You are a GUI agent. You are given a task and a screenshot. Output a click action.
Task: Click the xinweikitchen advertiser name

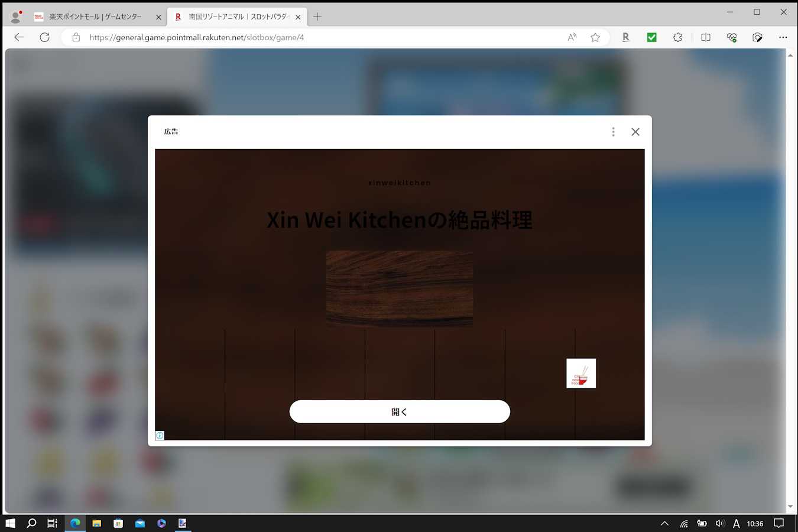[400, 183]
